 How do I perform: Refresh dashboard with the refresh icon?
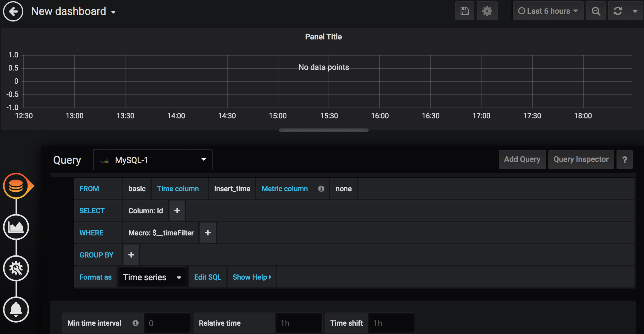(617, 11)
